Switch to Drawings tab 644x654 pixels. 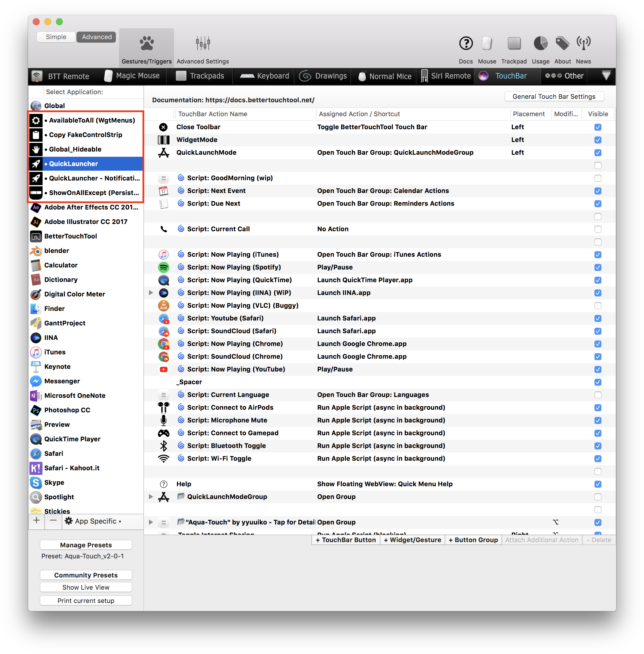[x=323, y=76]
